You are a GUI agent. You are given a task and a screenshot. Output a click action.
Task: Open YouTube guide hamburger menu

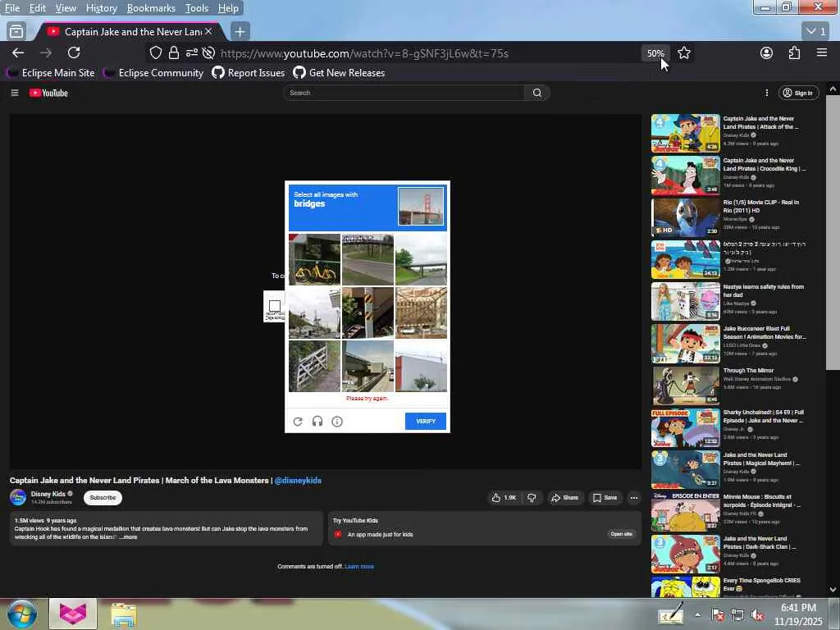(15, 93)
